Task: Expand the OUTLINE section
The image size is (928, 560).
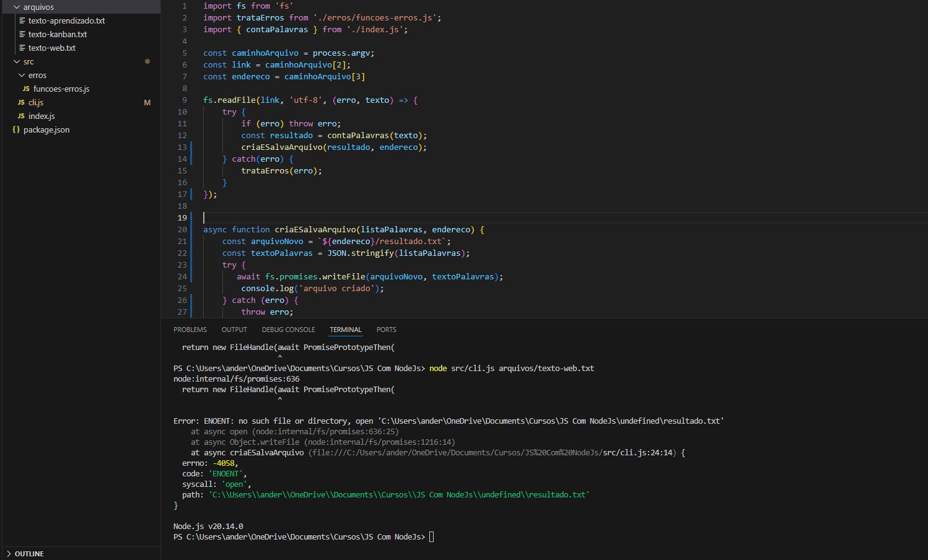Action: [9, 554]
